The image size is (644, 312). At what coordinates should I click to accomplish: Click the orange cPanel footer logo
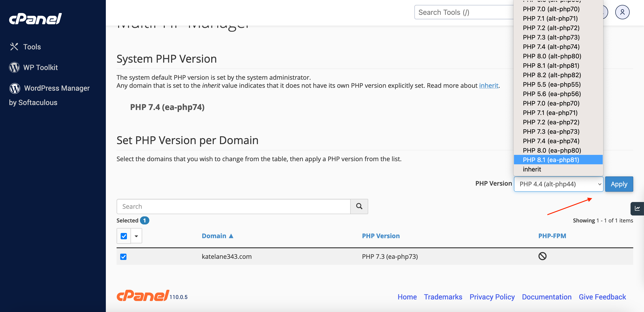[x=143, y=295]
